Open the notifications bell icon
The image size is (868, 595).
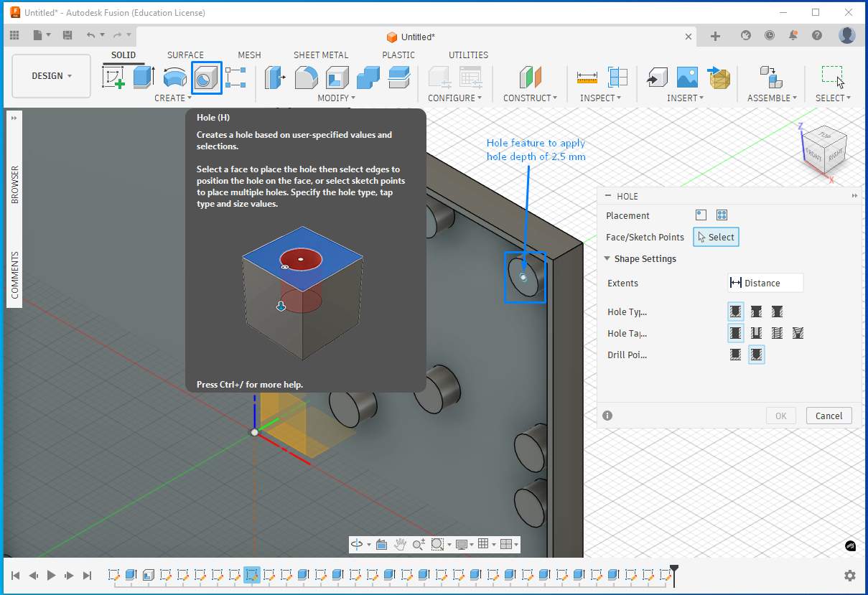click(793, 35)
